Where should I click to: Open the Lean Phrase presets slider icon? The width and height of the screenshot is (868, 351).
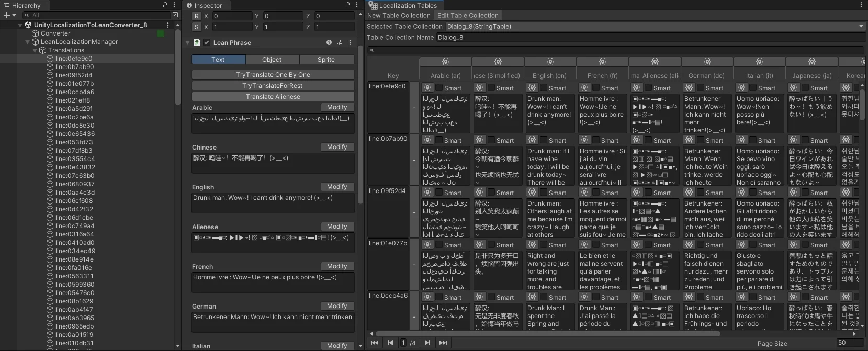tap(340, 42)
